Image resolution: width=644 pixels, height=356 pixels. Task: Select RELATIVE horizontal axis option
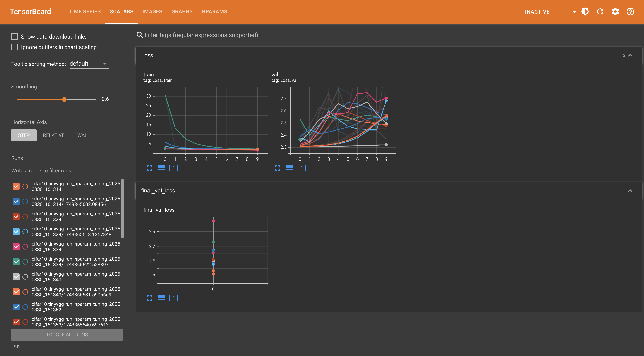pos(54,135)
